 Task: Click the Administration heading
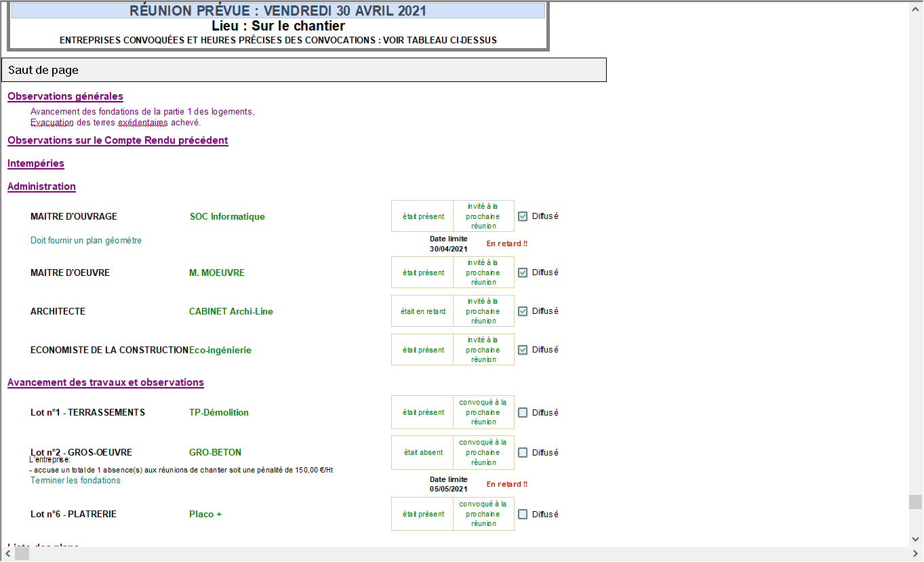[41, 186]
